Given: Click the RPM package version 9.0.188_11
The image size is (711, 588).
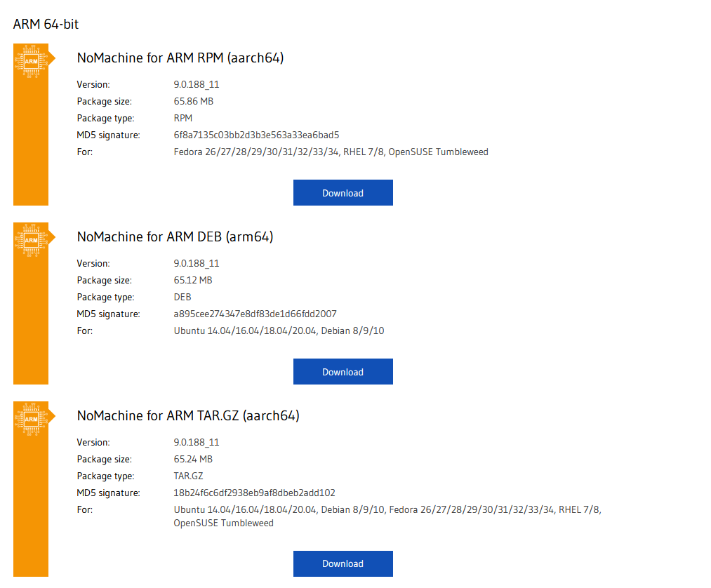Looking at the screenshot, I should [197, 85].
